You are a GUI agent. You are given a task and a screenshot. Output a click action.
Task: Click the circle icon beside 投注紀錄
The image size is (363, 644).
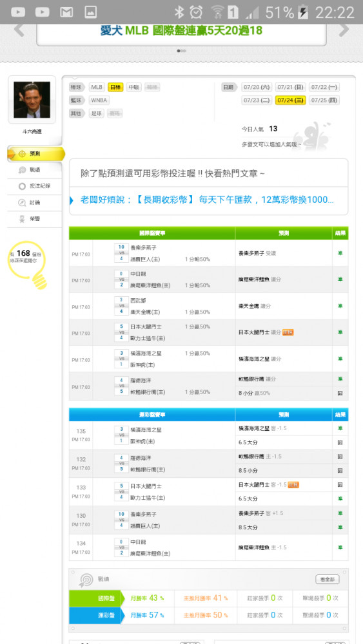click(22, 186)
